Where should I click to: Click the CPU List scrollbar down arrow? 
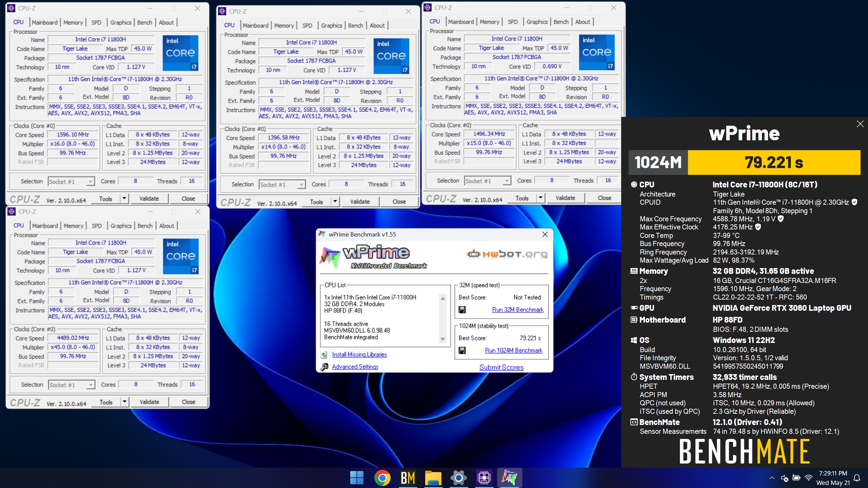click(x=442, y=339)
